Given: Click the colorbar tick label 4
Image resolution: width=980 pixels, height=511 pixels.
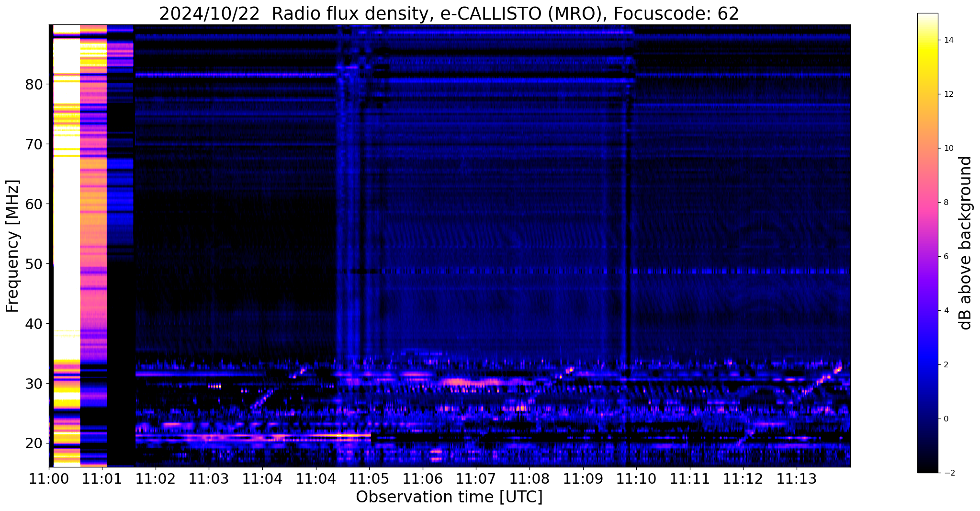Looking at the screenshot, I should pos(946,311).
